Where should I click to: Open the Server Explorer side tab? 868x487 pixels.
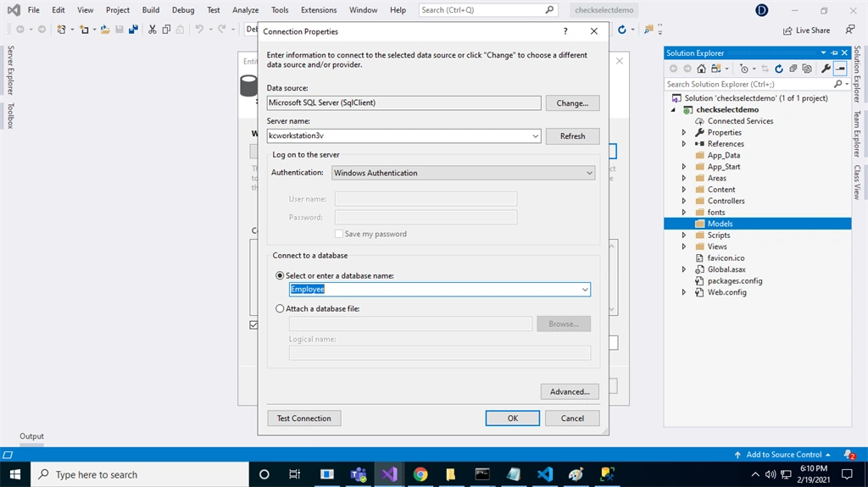tap(10, 70)
